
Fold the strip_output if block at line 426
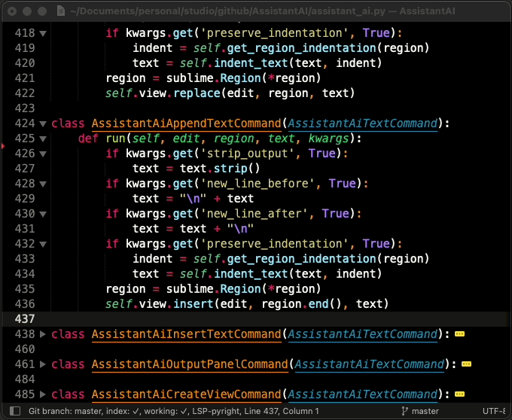[43, 154]
